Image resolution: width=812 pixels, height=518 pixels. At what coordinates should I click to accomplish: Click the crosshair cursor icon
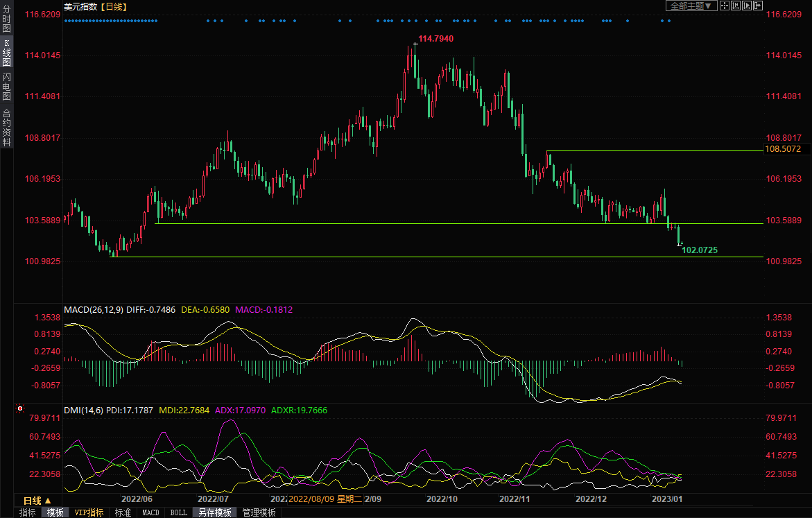(725, 6)
